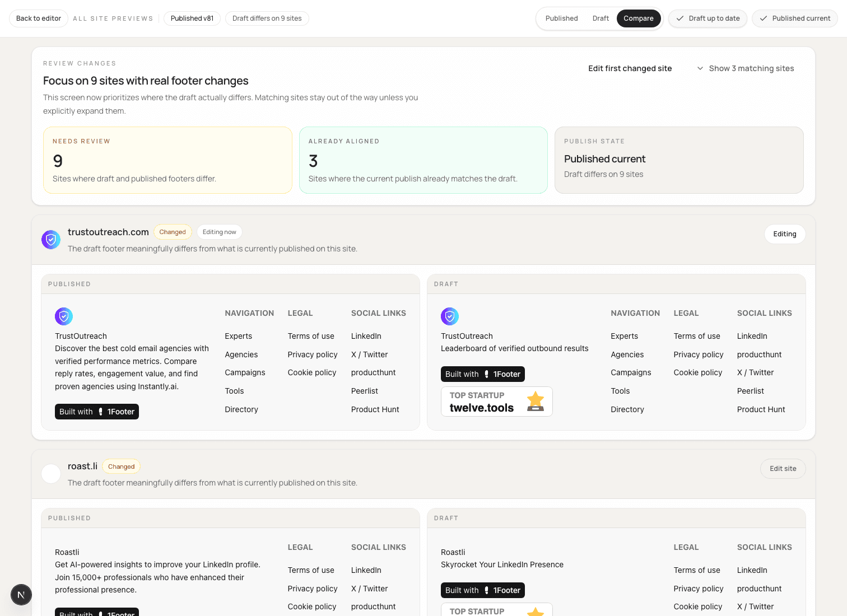Click Terms of use in roast.li published footer
The height and width of the screenshot is (616, 847).
tap(311, 570)
